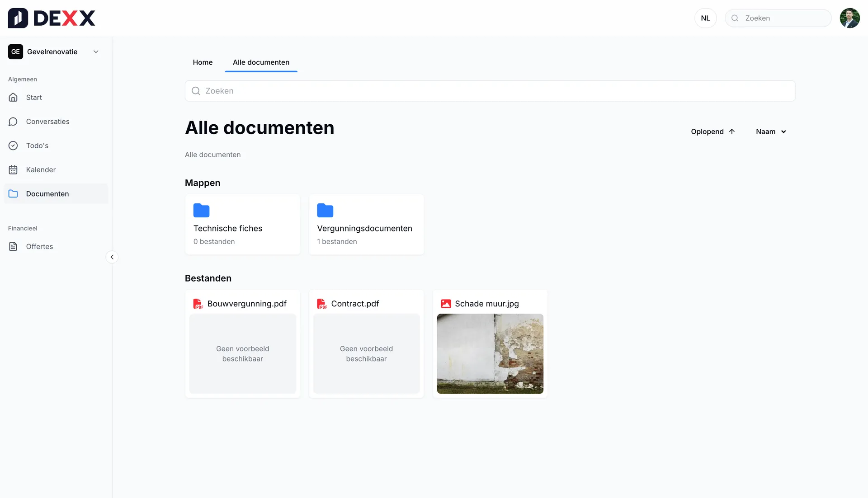
Task: Open the Start home icon
Action: (13, 97)
